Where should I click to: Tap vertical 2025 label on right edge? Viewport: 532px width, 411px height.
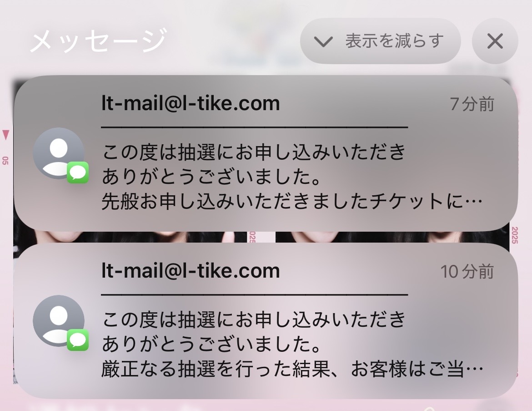click(514, 235)
